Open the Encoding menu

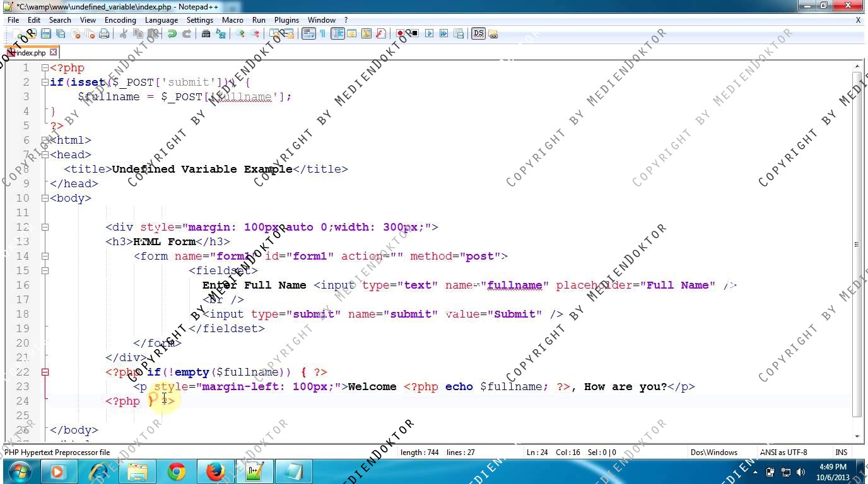[120, 20]
